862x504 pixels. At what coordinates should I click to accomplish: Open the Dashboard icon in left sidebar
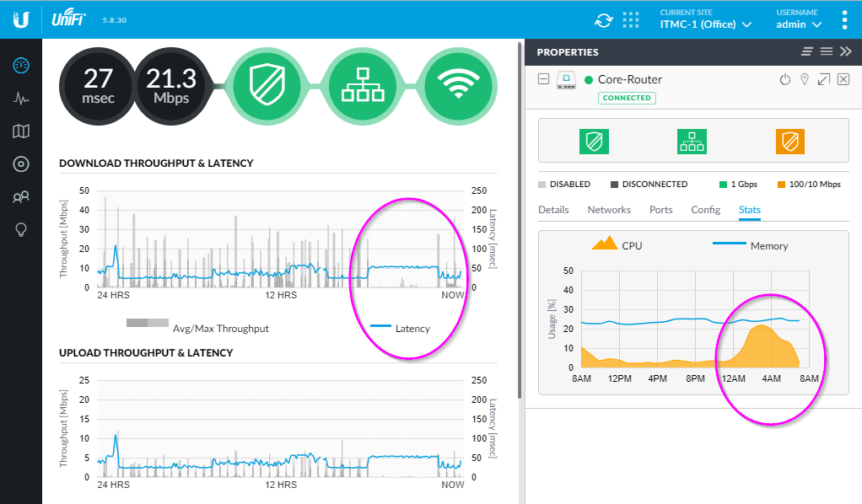(x=21, y=65)
